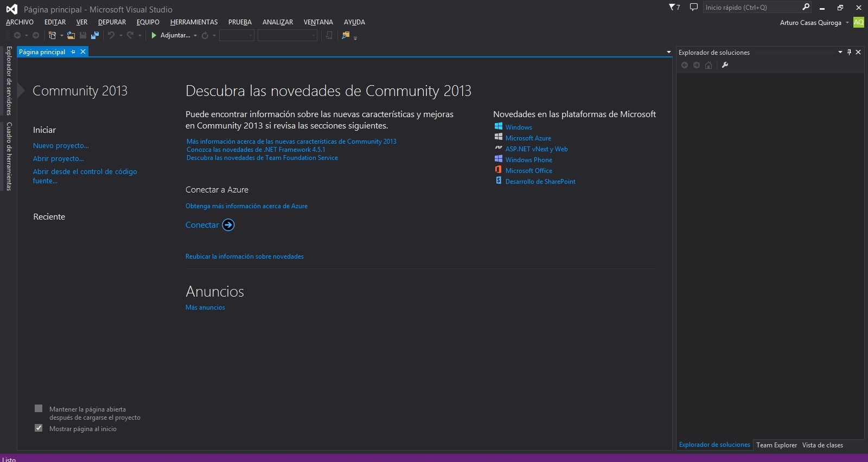Pin the Solution Explorer panel

click(850, 52)
